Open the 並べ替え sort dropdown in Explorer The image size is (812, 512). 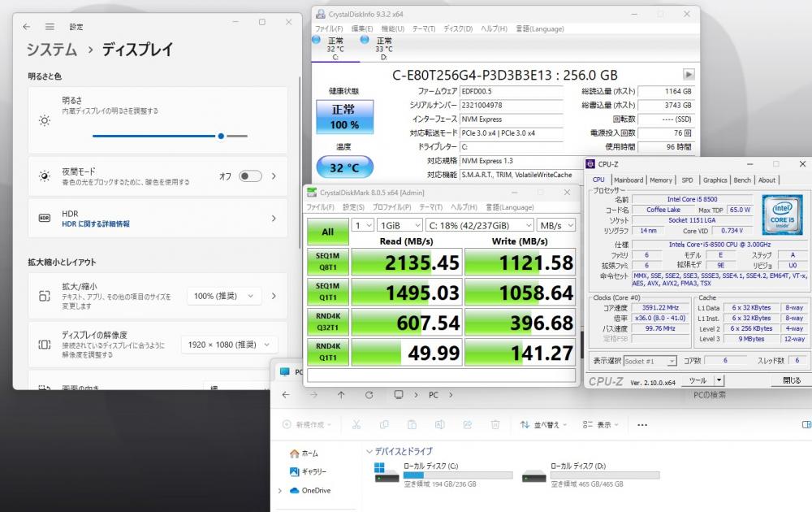pyautogui.click(x=543, y=425)
